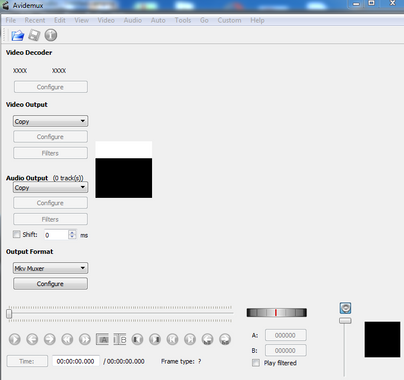Jump forward 60 seconds
The image size is (404, 380).
(225, 339)
